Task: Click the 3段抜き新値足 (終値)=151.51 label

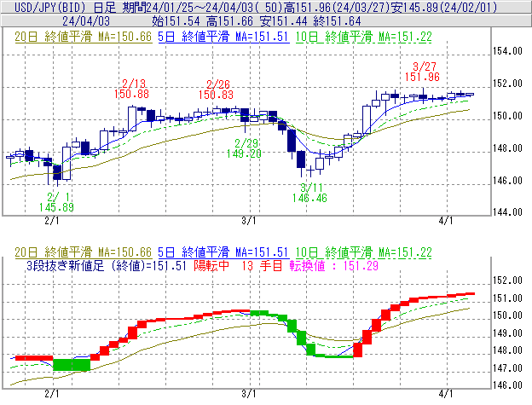Action: coord(107,266)
